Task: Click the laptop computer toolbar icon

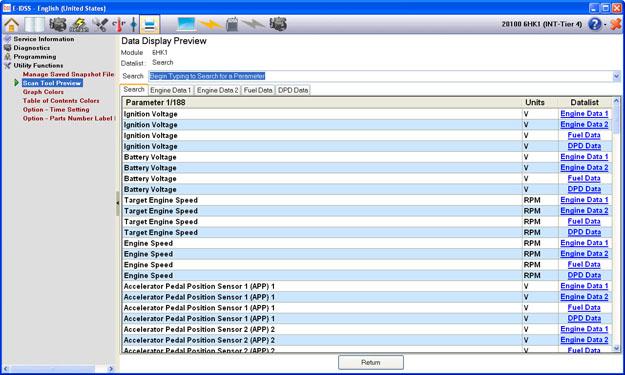Action: point(186,25)
